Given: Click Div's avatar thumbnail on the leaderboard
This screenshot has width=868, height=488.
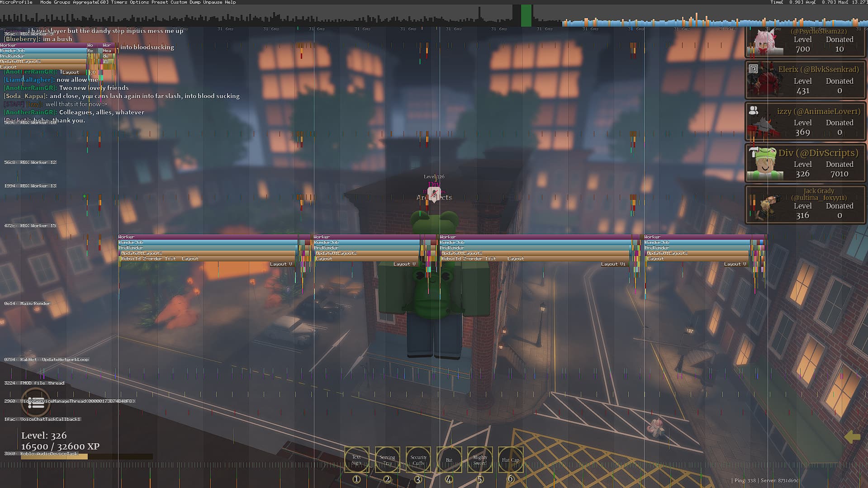Looking at the screenshot, I should coord(765,163).
